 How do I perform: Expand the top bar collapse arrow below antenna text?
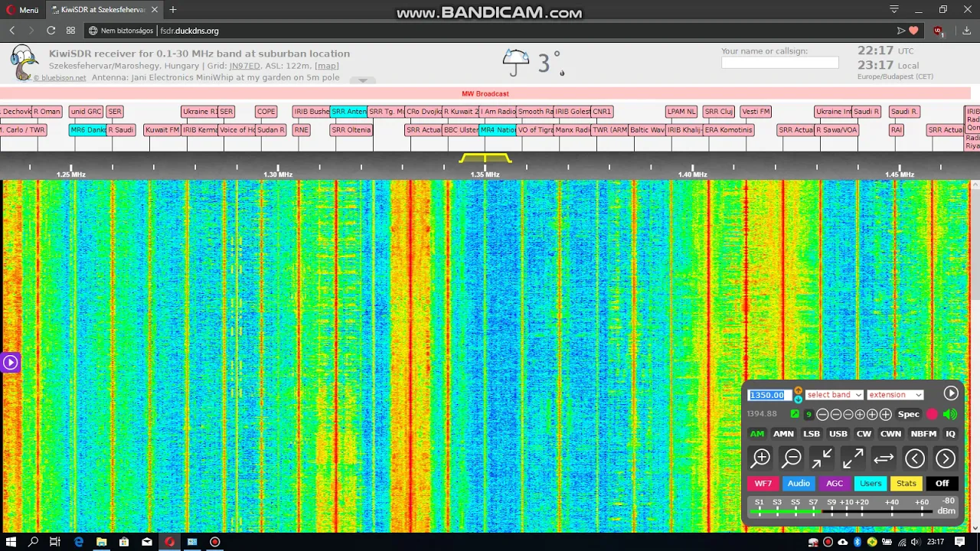pos(363,80)
